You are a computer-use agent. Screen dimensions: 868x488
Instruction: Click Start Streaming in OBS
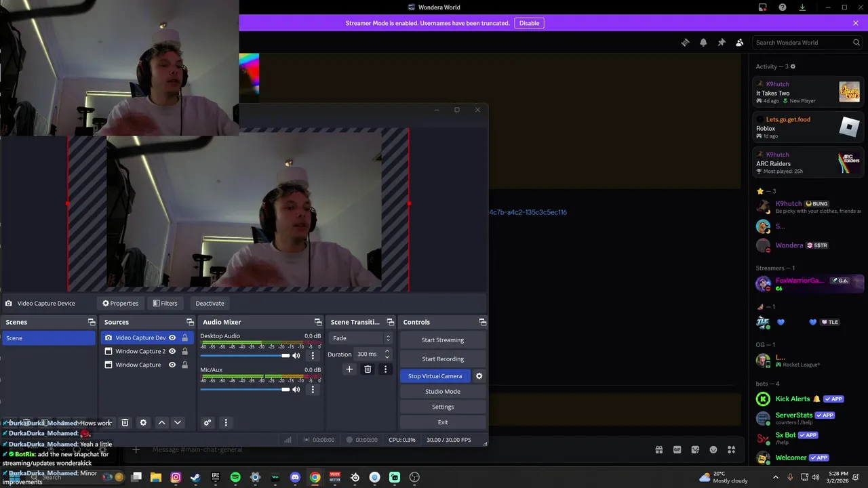point(443,340)
